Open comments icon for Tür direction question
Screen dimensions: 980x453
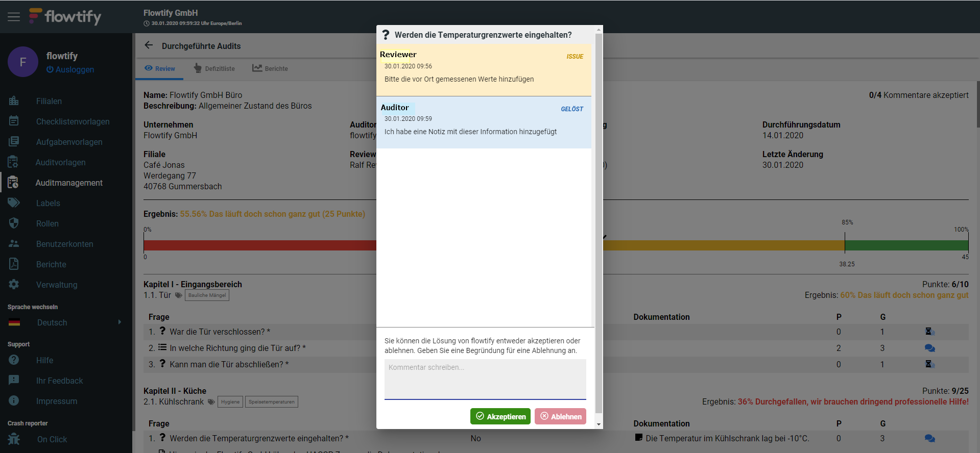click(929, 348)
